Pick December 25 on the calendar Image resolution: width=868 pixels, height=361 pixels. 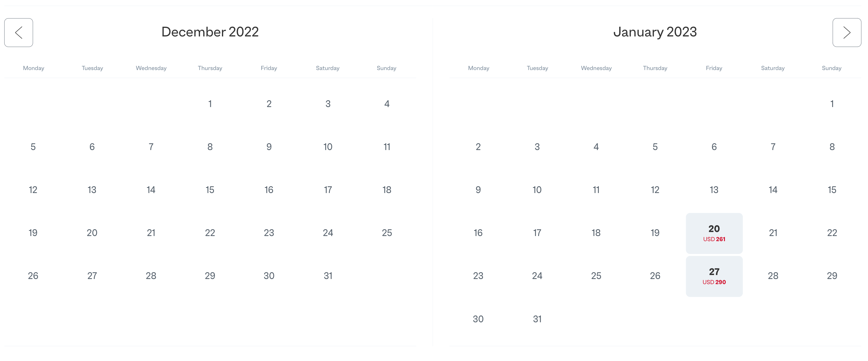(387, 233)
